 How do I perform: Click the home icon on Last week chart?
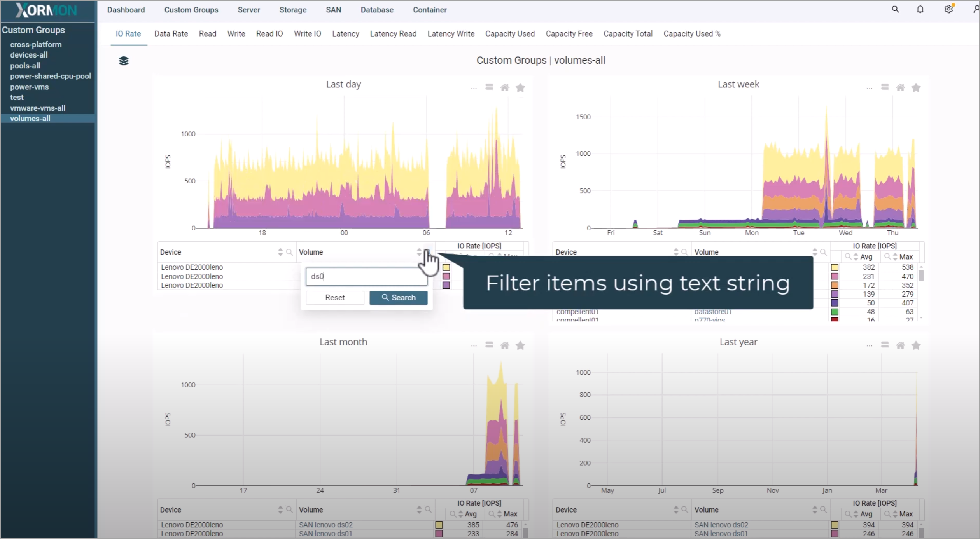click(900, 87)
